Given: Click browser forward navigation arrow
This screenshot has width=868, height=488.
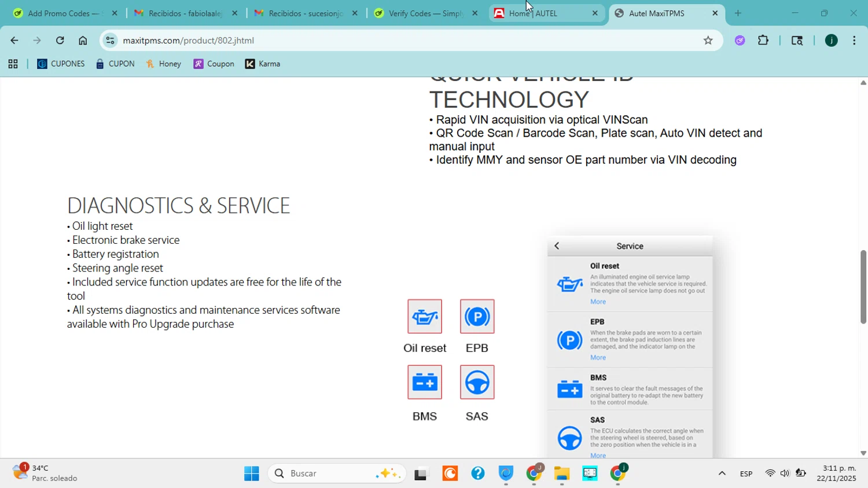Looking at the screenshot, I should (x=37, y=41).
